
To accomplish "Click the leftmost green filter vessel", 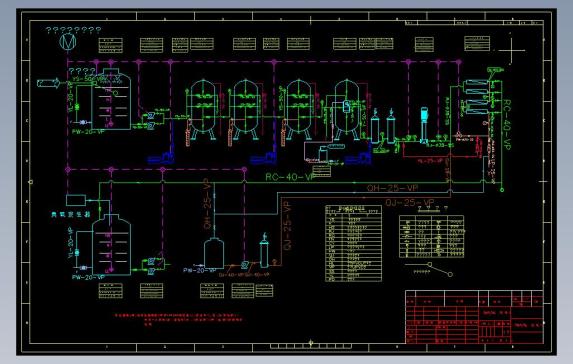I will pyautogui.click(x=203, y=109).
